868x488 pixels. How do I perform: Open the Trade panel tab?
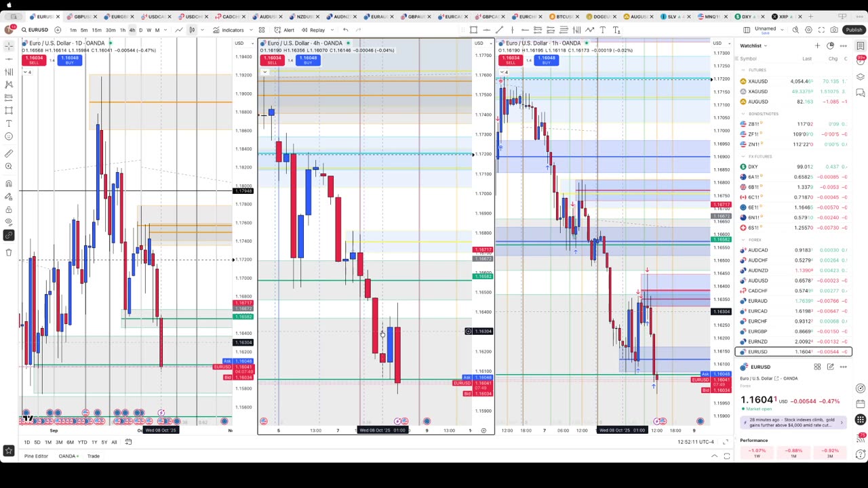[93, 456]
